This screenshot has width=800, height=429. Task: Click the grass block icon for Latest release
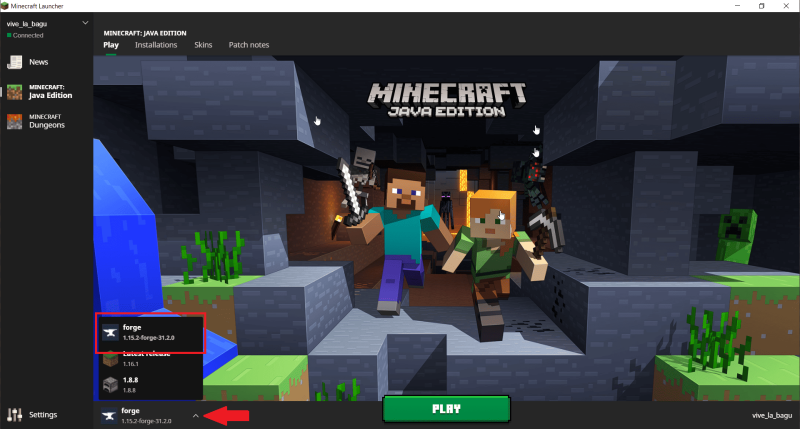pyautogui.click(x=110, y=359)
